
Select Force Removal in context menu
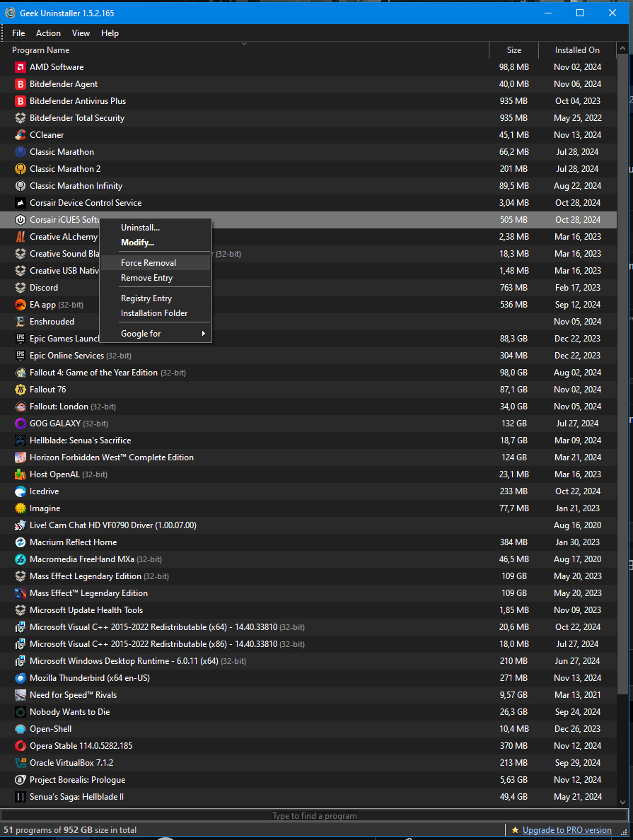click(156, 263)
